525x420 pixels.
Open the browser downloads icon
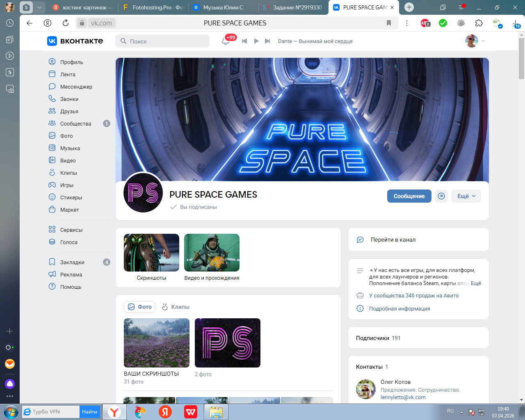(516, 24)
